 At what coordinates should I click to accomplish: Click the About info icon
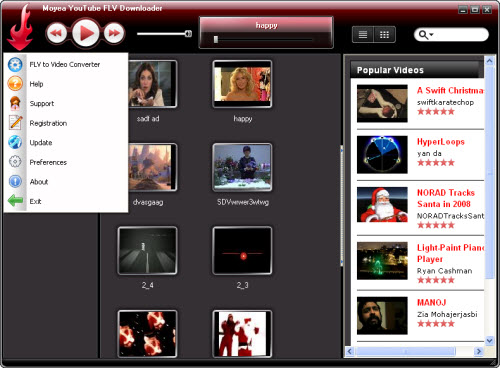point(15,181)
